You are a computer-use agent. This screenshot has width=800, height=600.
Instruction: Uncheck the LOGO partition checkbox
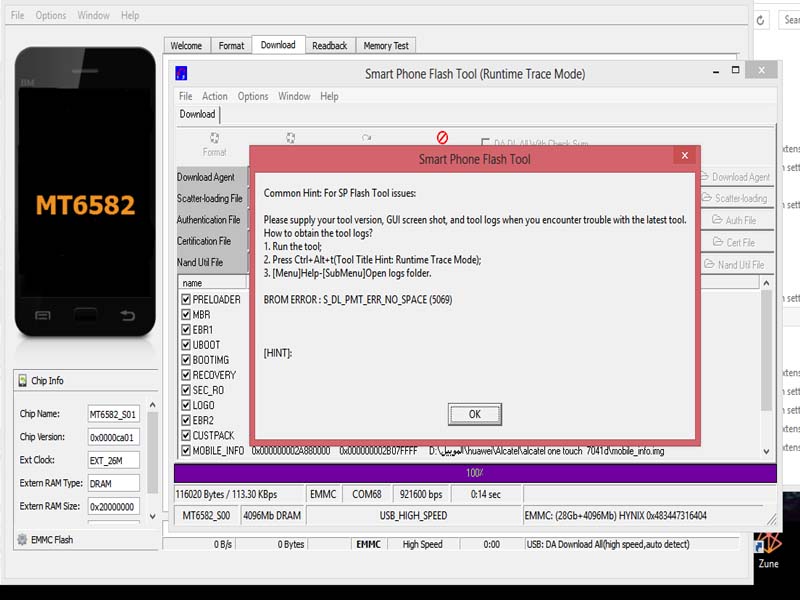pos(186,405)
